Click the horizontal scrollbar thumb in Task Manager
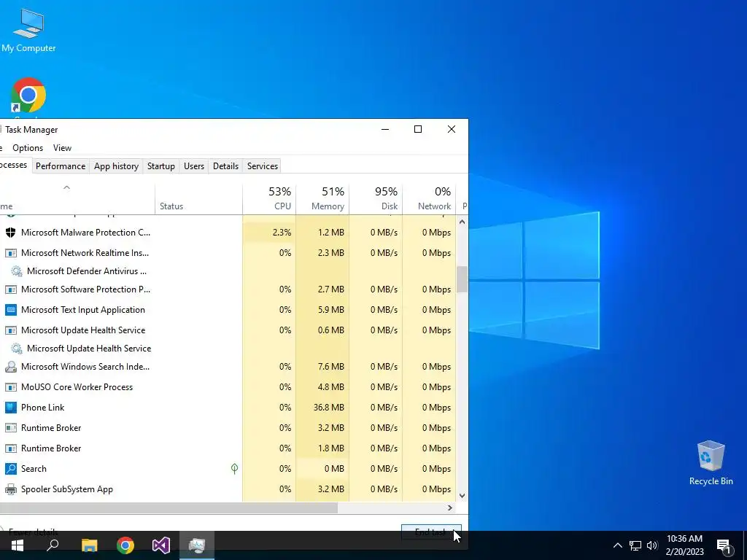This screenshot has width=747, height=560. pyautogui.click(x=169, y=508)
